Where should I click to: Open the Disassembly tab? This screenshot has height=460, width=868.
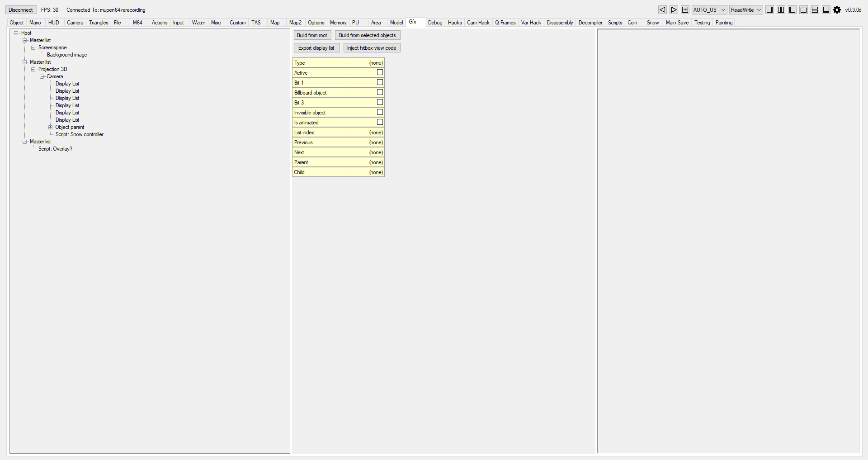point(560,23)
